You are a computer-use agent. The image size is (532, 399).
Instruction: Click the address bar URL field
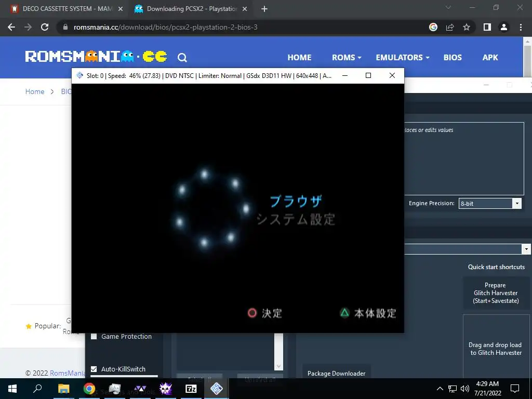point(244,27)
